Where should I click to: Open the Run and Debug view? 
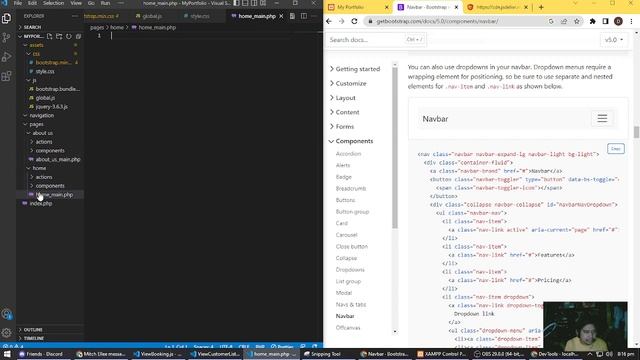pyautogui.click(x=7, y=57)
